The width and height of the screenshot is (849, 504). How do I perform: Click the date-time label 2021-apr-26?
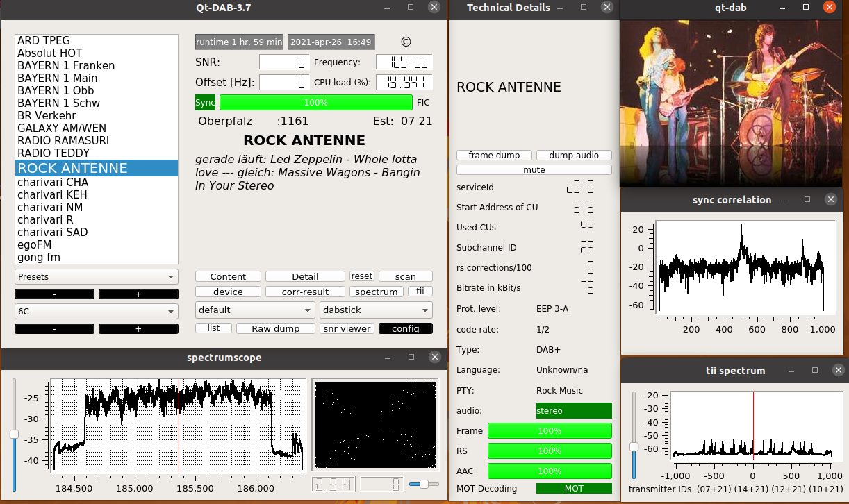pyautogui.click(x=331, y=42)
